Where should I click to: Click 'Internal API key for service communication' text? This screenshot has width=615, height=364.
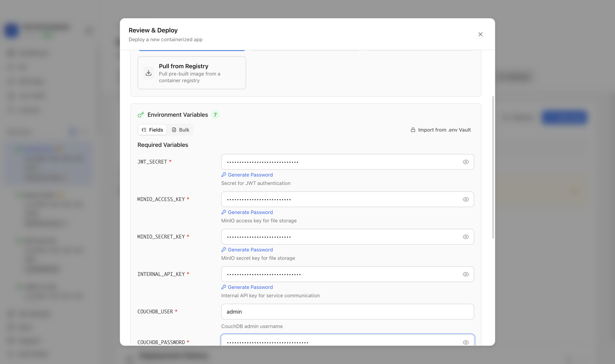270,296
